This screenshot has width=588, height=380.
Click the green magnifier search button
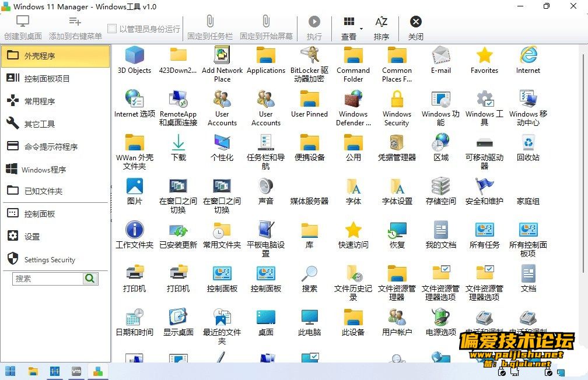[90, 279]
